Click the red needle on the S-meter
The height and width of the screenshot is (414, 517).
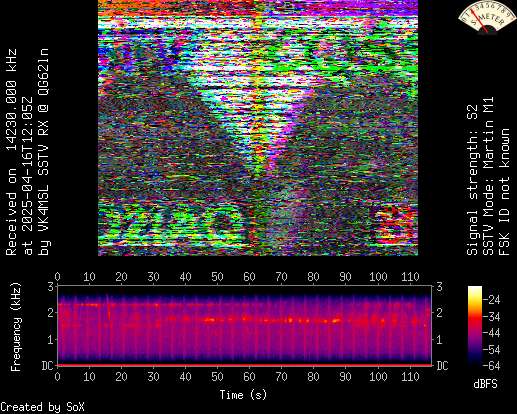click(479, 21)
